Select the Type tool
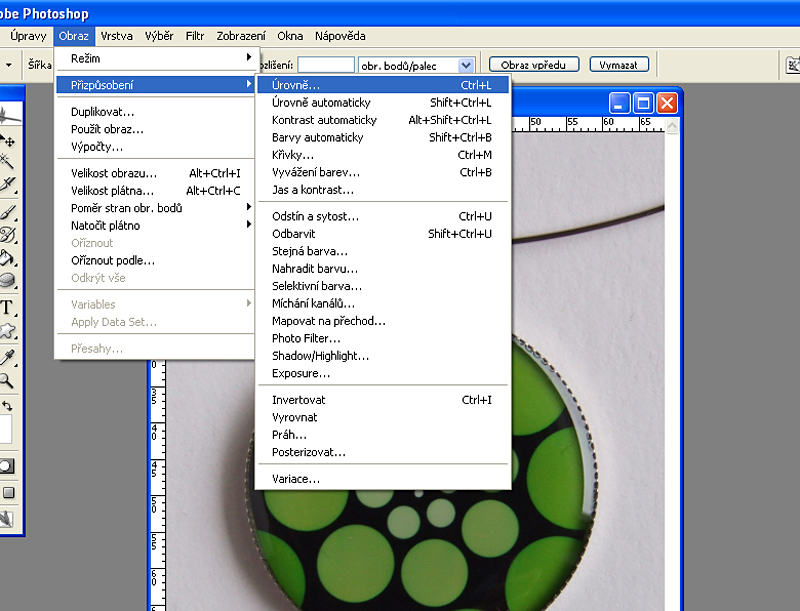Viewport: 800px width, 611px height. [x=8, y=307]
